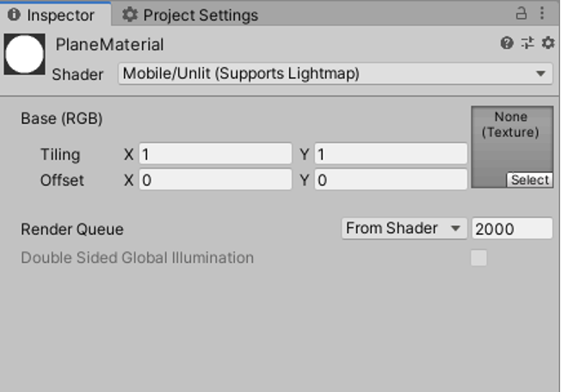Screen dimensions: 561x392
Task: Click the Render Queue value field
Action: [511, 229]
